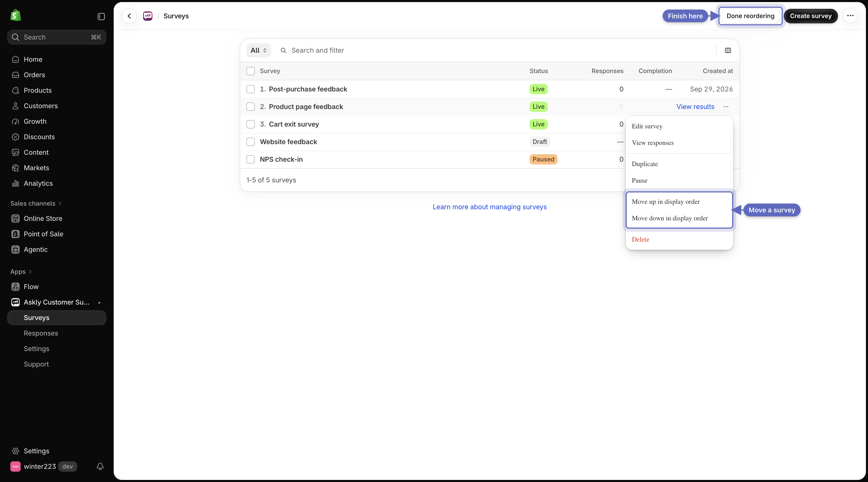Choose View responses in the menu
The width and height of the screenshot is (868, 482).
pos(679,143)
